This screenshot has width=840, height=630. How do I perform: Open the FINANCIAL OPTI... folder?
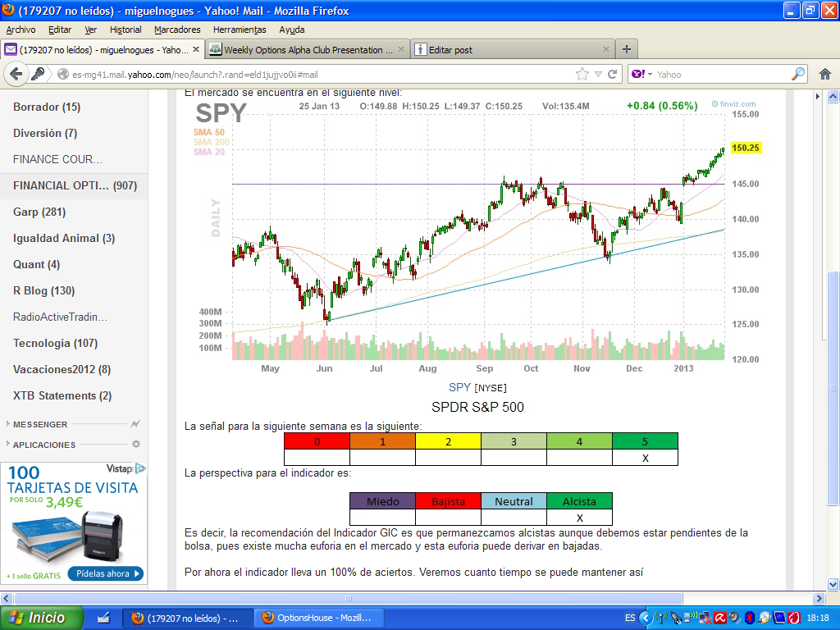(75, 185)
